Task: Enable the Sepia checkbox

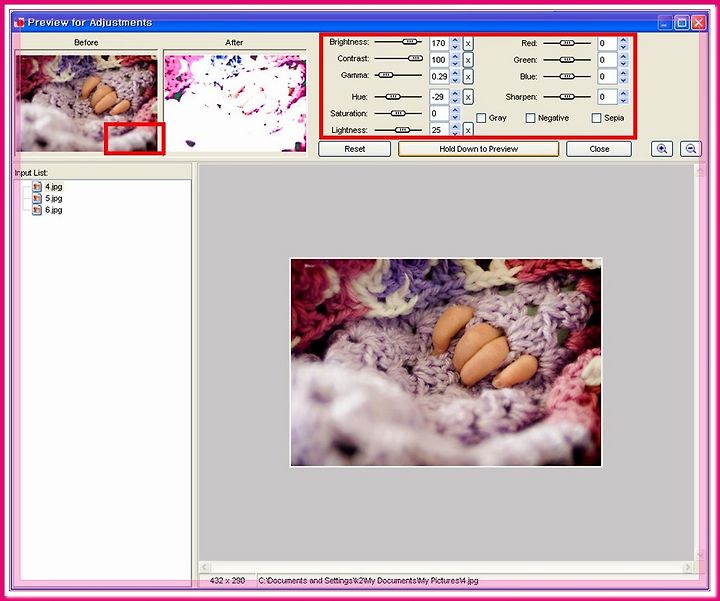Action: [x=596, y=118]
